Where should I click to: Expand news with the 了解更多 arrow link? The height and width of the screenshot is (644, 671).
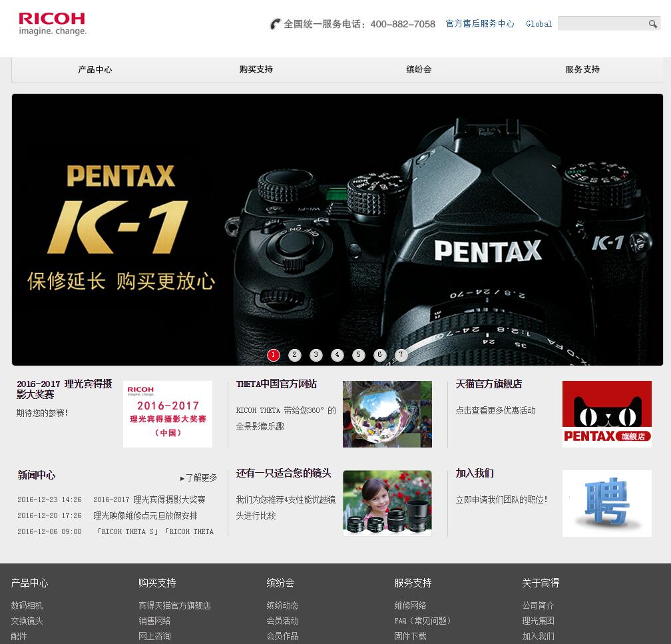pyautogui.click(x=198, y=478)
